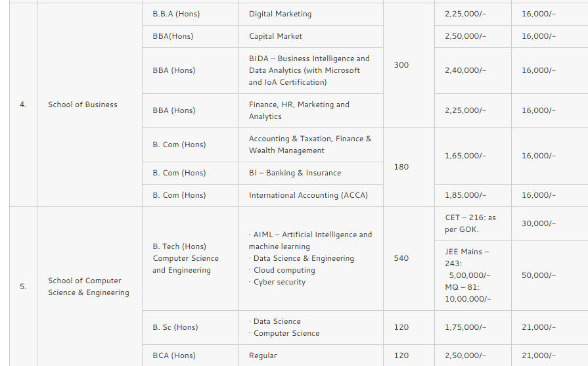The image size is (588, 366).
Task: Select the 50,000/- fee value
Action: coord(538,275)
